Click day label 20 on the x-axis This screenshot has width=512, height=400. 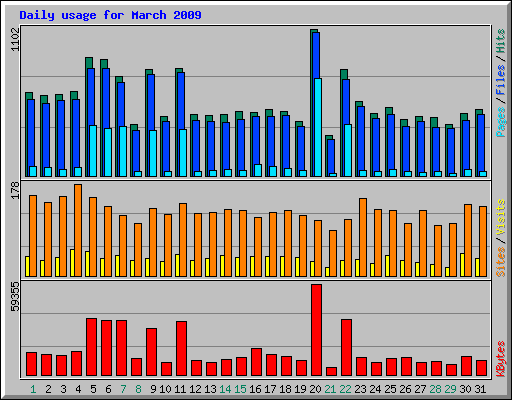point(315,389)
